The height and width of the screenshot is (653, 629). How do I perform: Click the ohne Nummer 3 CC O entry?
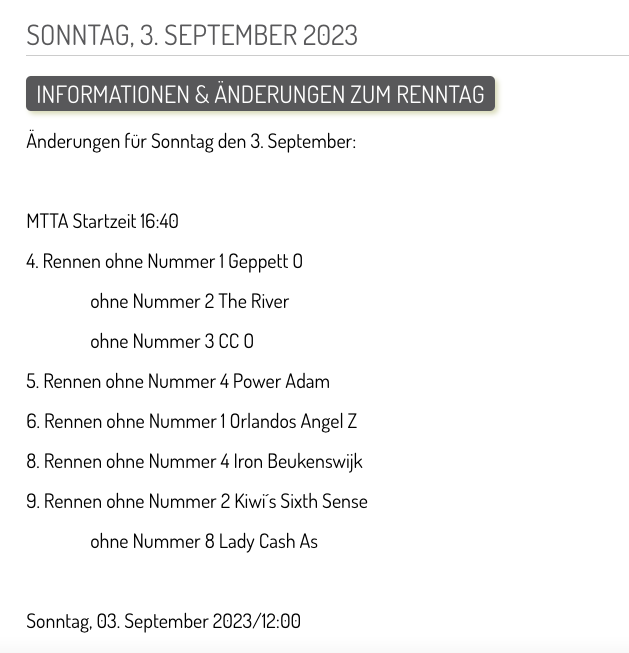[172, 341]
